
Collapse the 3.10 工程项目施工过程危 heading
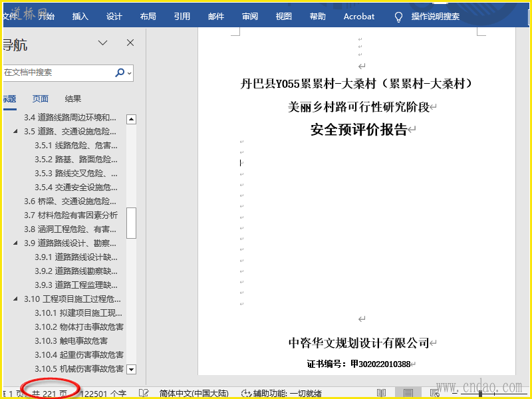click(15, 299)
